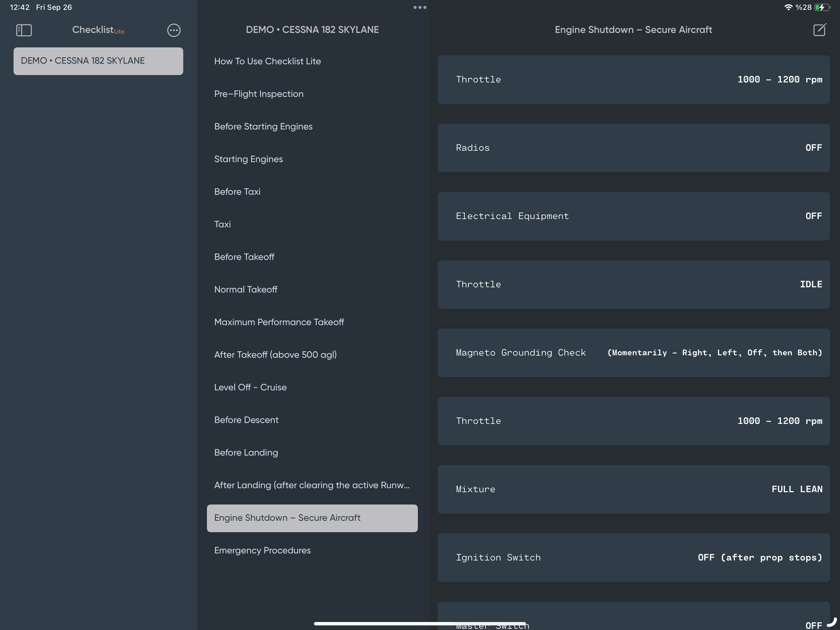The width and height of the screenshot is (840, 630).
Task: Open Before Landing checklist
Action: point(312,453)
